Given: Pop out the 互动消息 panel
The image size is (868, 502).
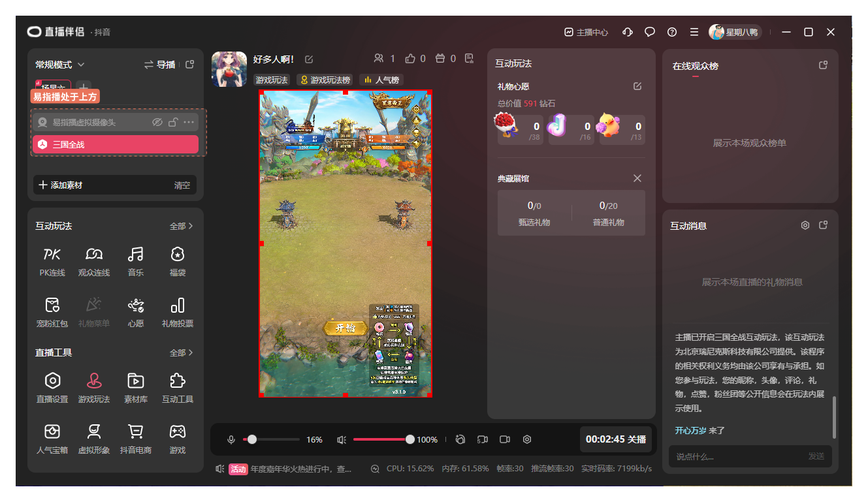Looking at the screenshot, I should 824,225.
